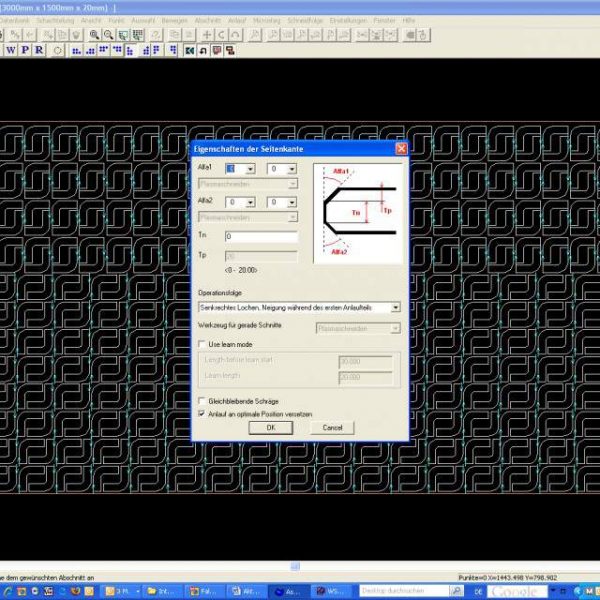This screenshot has width=600, height=600.
Task: Click the cross-shaped plus tool icon
Action: coord(207,35)
